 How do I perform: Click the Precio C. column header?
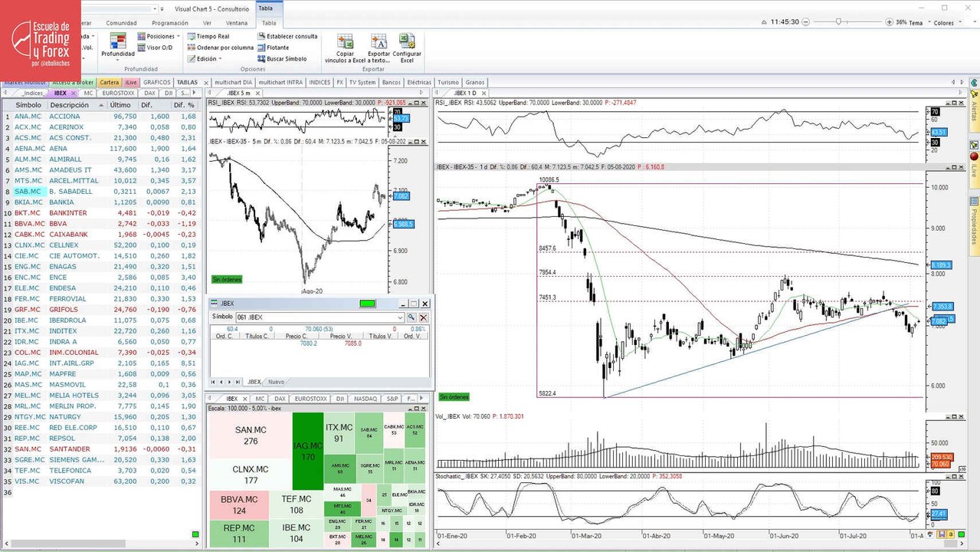(x=297, y=335)
